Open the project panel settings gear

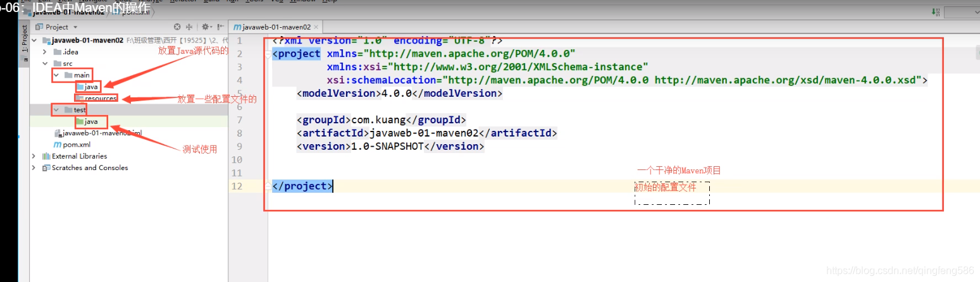[206, 27]
